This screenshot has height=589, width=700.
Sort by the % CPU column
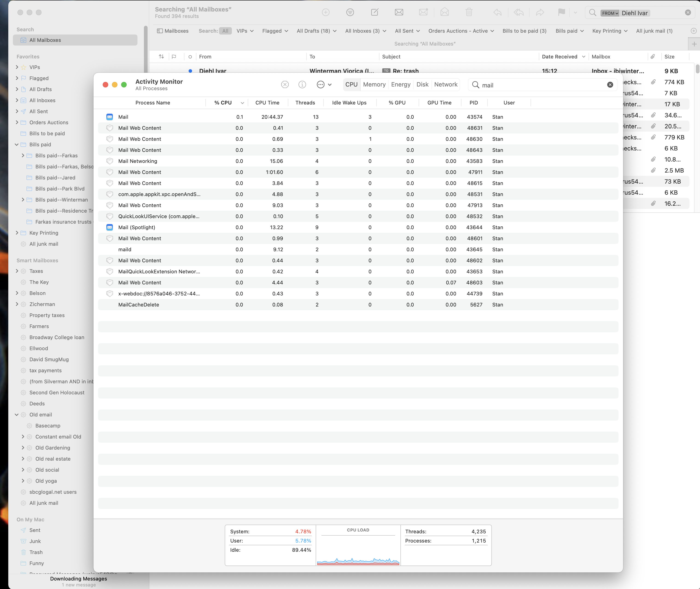click(x=223, y=103)
